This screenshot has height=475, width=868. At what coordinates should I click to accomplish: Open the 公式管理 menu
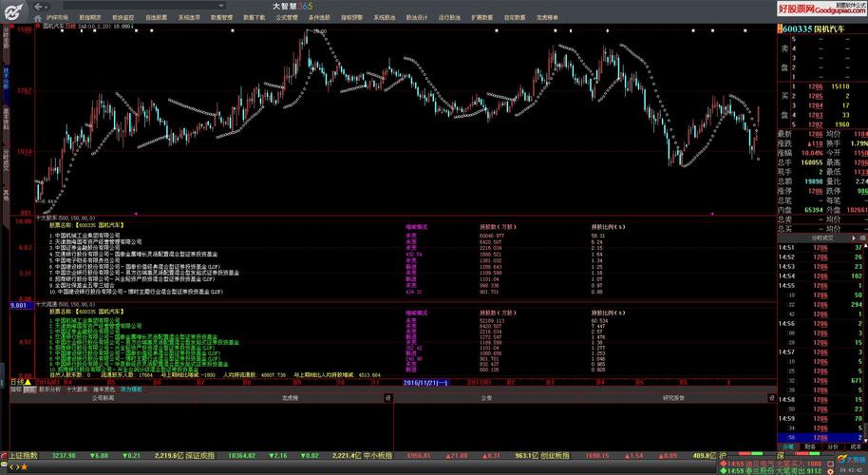(x=287, y=18)
